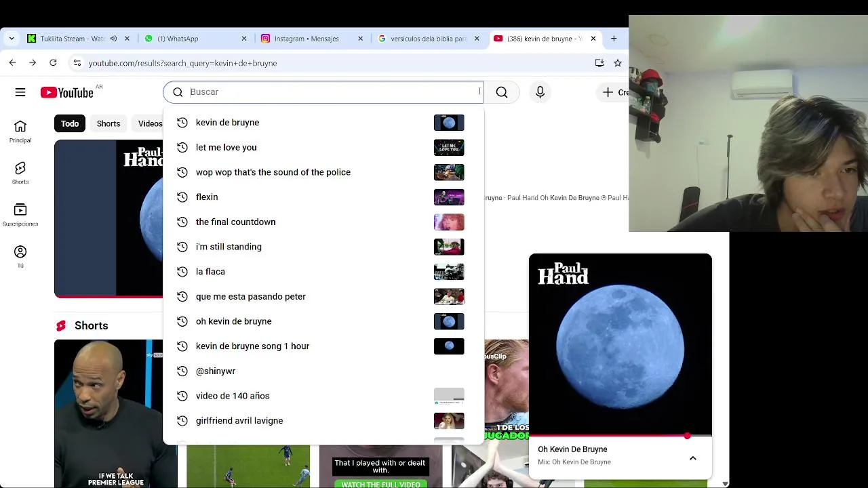Open the YouTube hamburger guide menu
Viewport: 868px width, 488px height.
pos(20,92)
